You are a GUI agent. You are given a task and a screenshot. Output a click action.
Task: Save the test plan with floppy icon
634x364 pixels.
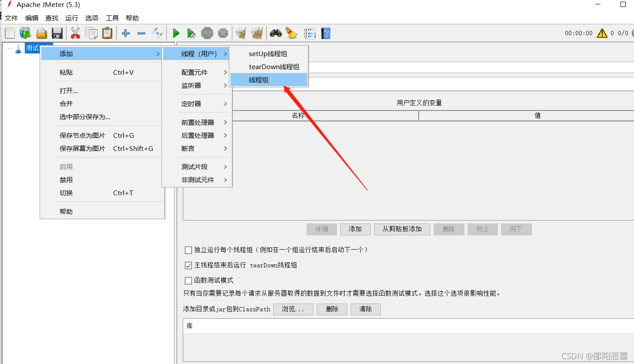pyautogui.click(x=57, y=33)
